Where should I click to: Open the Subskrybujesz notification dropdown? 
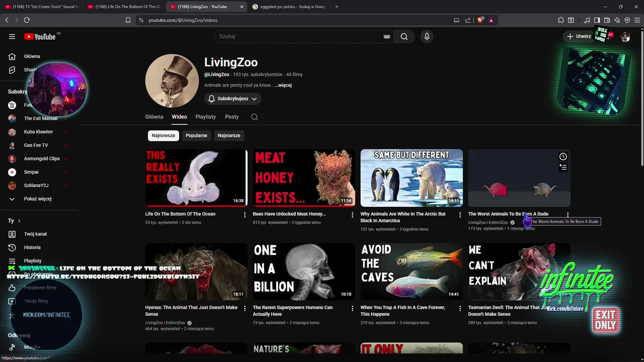(232, 99)
